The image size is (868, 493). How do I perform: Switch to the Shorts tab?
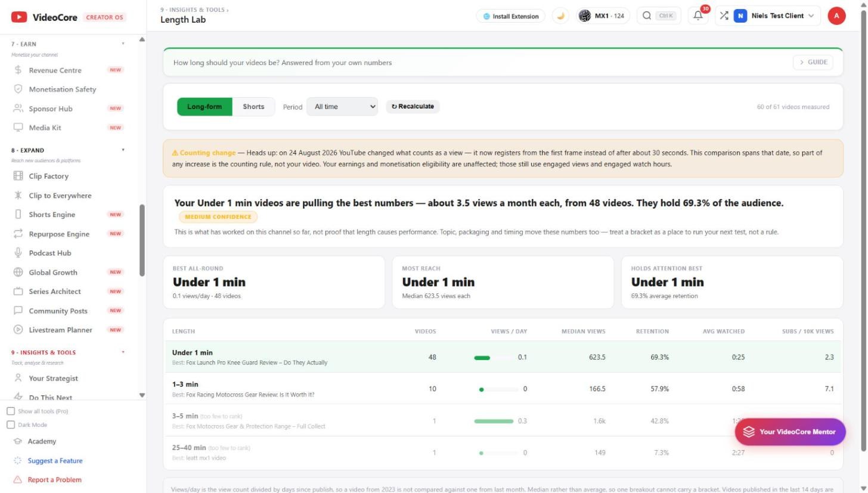253,107
